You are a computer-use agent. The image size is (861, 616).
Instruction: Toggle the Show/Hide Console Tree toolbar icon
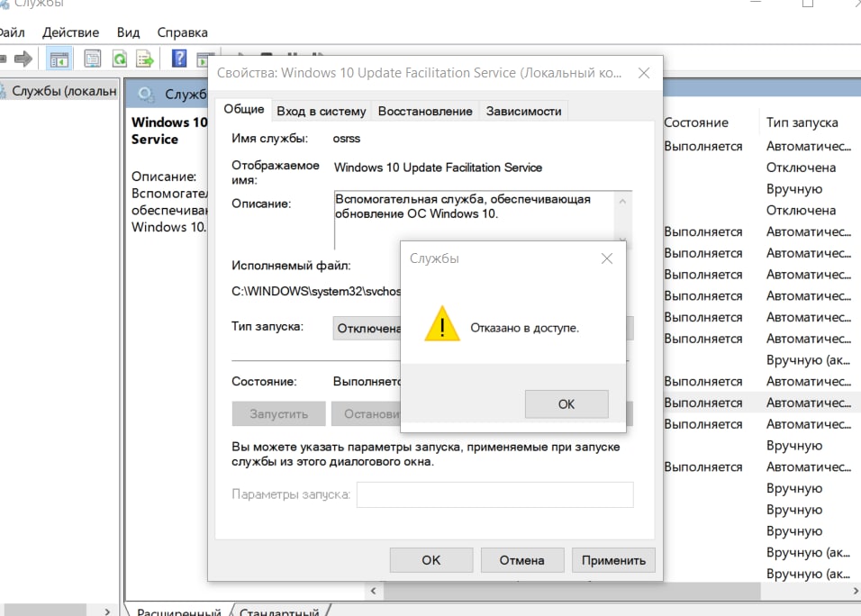tap(59, 59)
